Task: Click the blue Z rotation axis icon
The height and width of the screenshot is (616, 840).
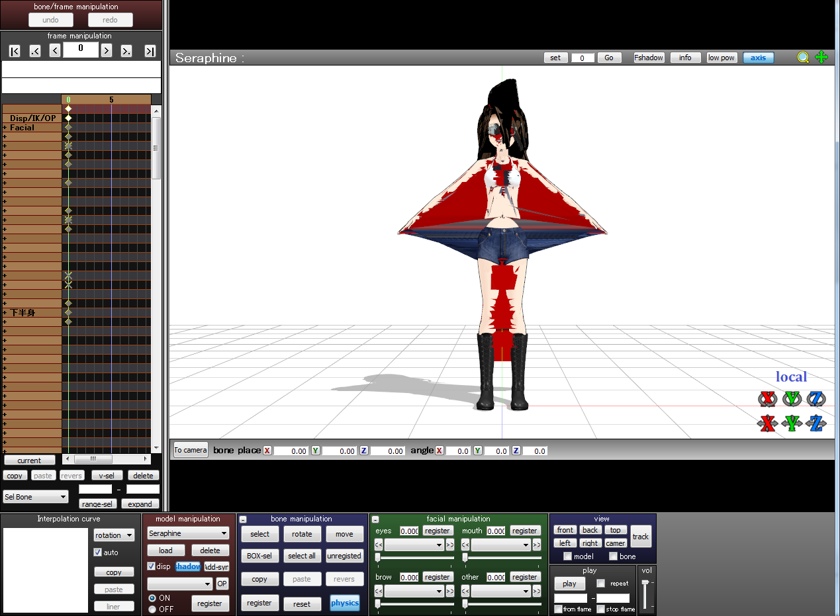Action: pos(816,398)
